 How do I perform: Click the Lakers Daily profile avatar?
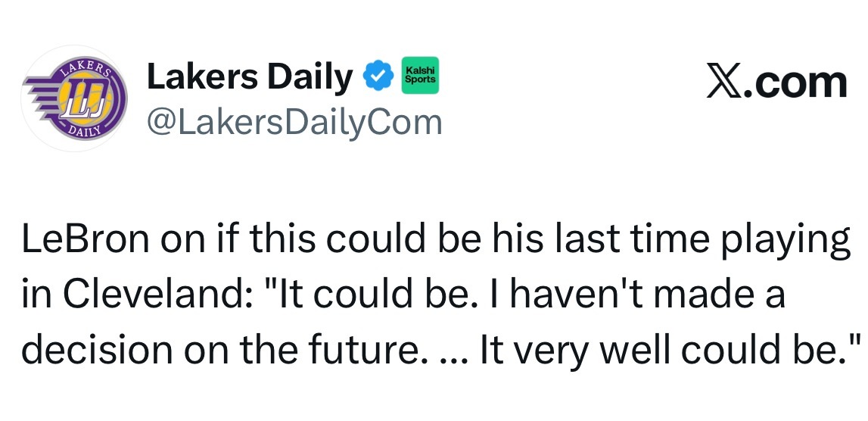pos(73,98)
